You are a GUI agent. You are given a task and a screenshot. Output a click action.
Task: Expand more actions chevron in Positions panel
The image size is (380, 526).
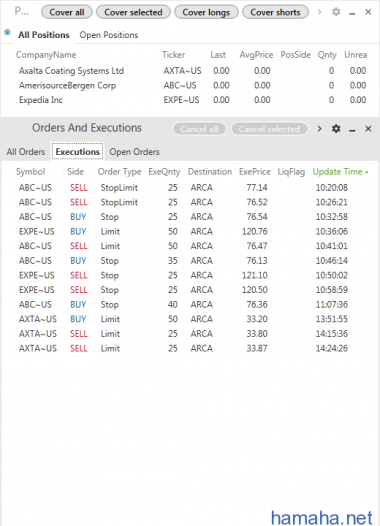point(319,12)
